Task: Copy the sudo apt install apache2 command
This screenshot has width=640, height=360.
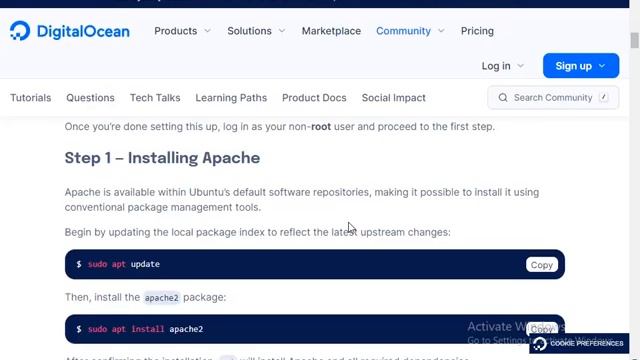Action: pos(541,329)
